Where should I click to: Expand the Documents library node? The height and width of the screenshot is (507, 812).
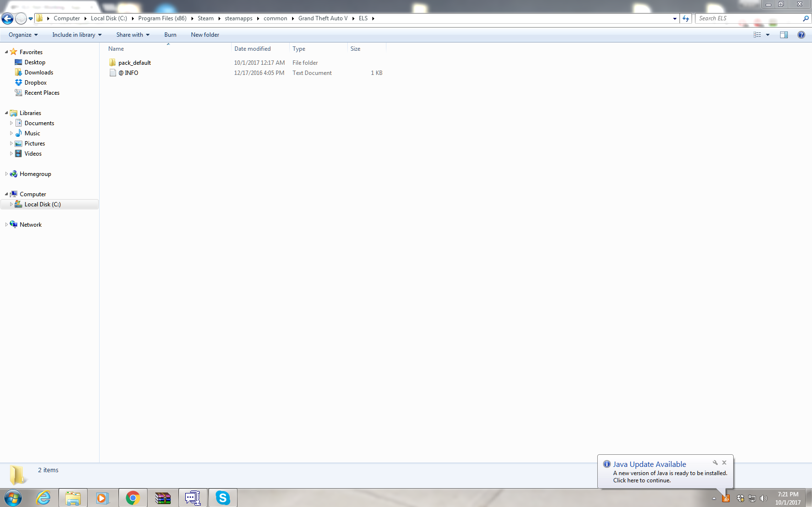11,123
